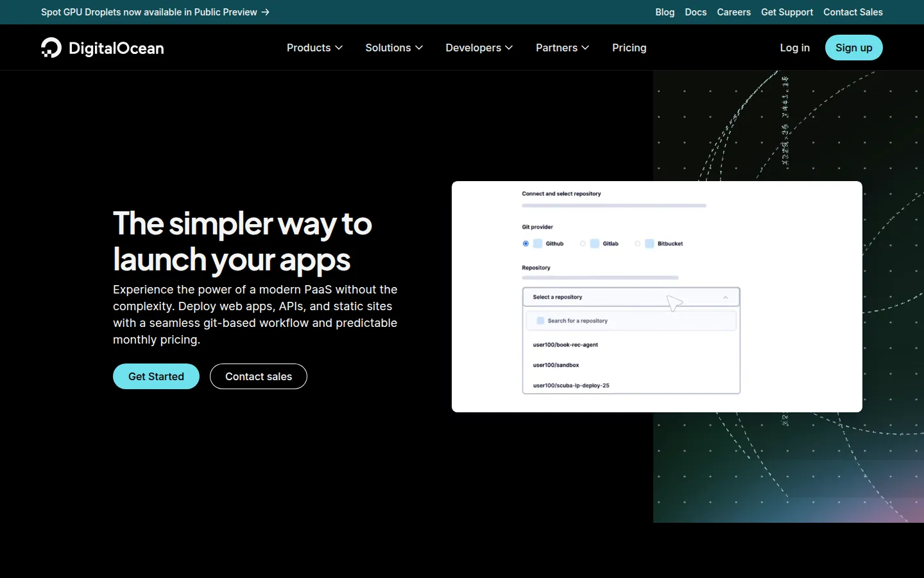The width and height of the screenshot is (924, 578).
Task: Click the Sign up button
Action: pyautogui.click(x=854, y=48)
